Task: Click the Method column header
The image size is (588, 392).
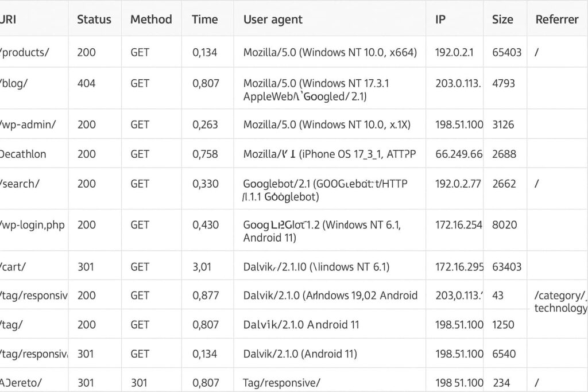Action: (x=151, y=20)
